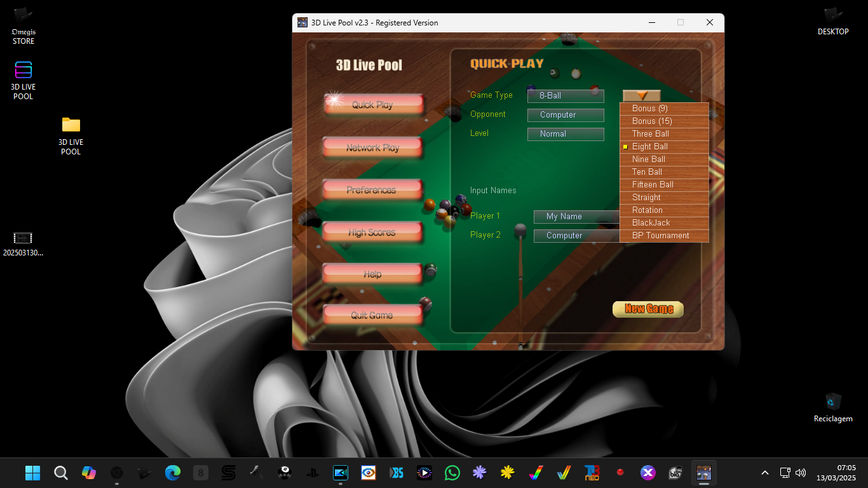Image resolution: width=868 pixels, height=488 pixels.
Task: Open the network status tray icon
Action: (785, 473)
